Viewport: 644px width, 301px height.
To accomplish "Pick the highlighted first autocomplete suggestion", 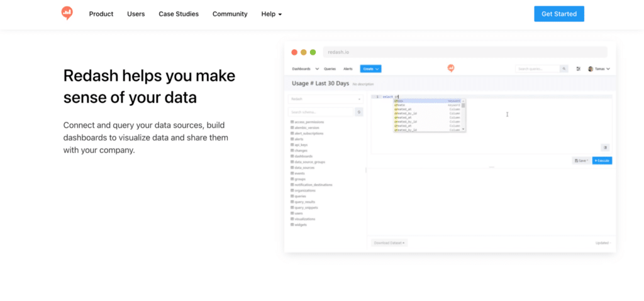I will (427, 101).
